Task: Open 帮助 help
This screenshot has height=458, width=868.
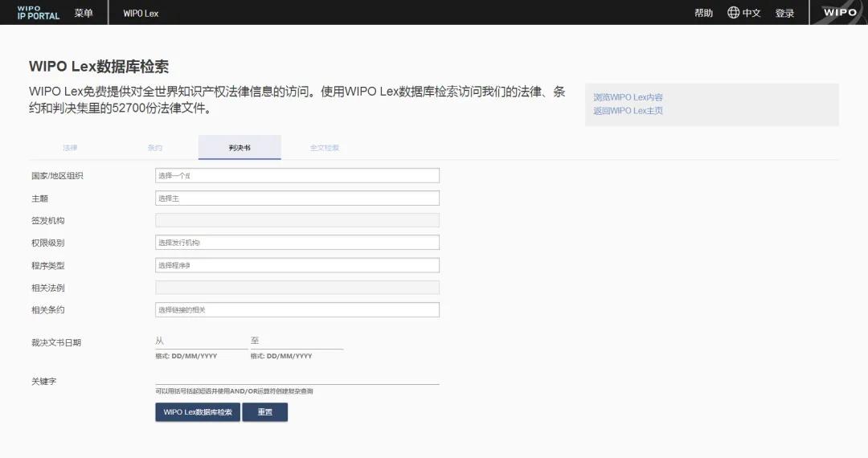Action: tap(703, 13)
